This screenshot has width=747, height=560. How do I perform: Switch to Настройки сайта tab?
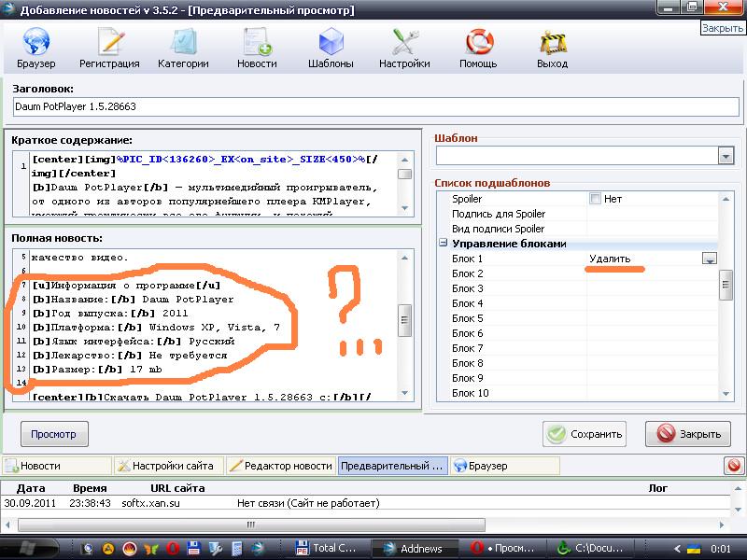click(x=169, y=466)
